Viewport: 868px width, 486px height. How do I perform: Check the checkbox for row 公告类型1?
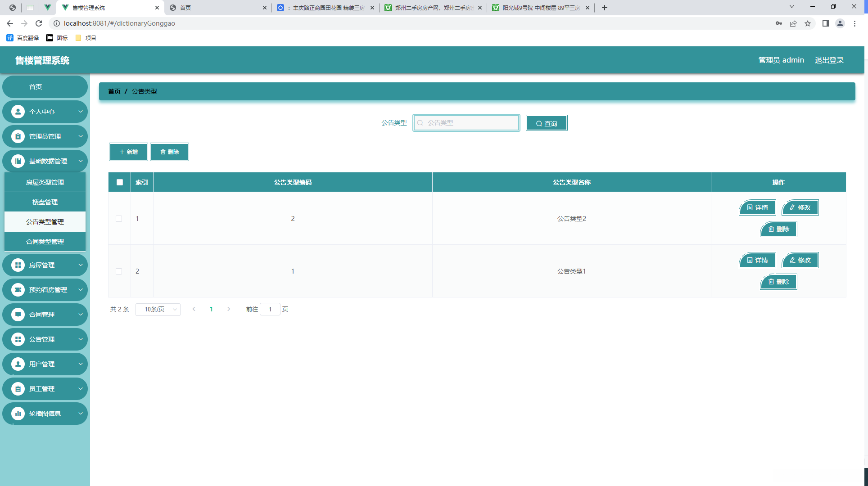click(119, 271)
